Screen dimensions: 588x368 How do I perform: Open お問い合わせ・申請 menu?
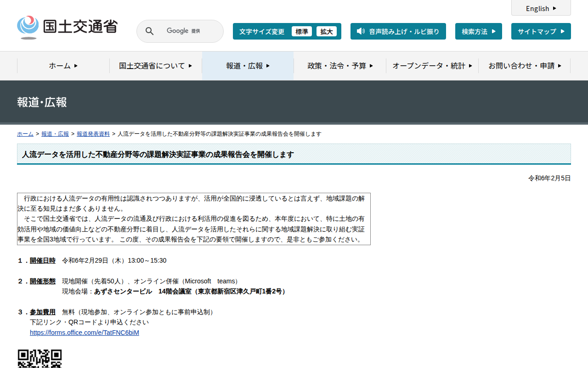click(x=525, y=66)
